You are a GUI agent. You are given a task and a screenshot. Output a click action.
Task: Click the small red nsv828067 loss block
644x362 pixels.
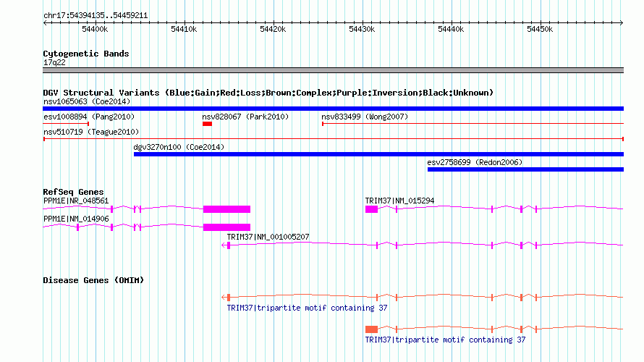tap(208, 124)
